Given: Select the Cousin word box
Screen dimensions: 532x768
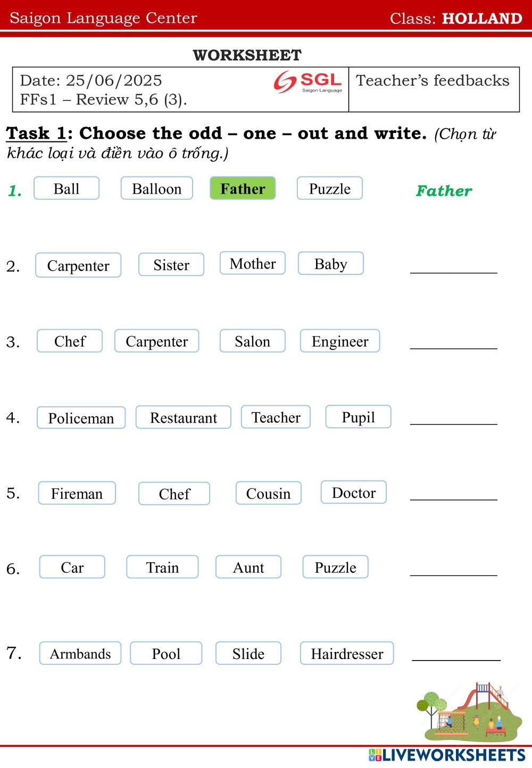Looking at the screenshot, I should point(268,493).
